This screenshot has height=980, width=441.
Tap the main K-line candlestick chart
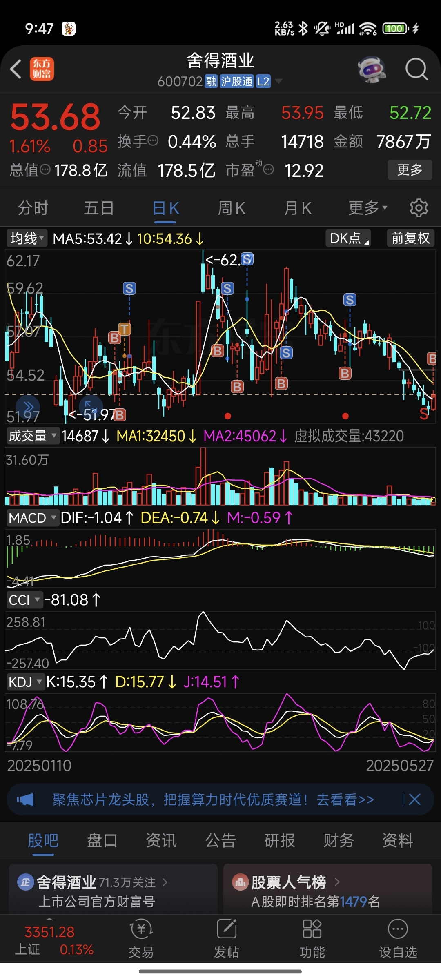220,337
